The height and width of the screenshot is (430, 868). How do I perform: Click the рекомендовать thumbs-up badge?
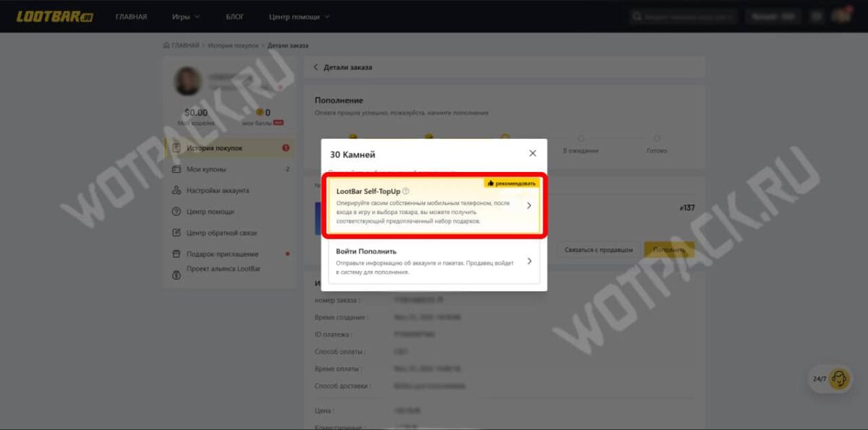pos(511,184)
